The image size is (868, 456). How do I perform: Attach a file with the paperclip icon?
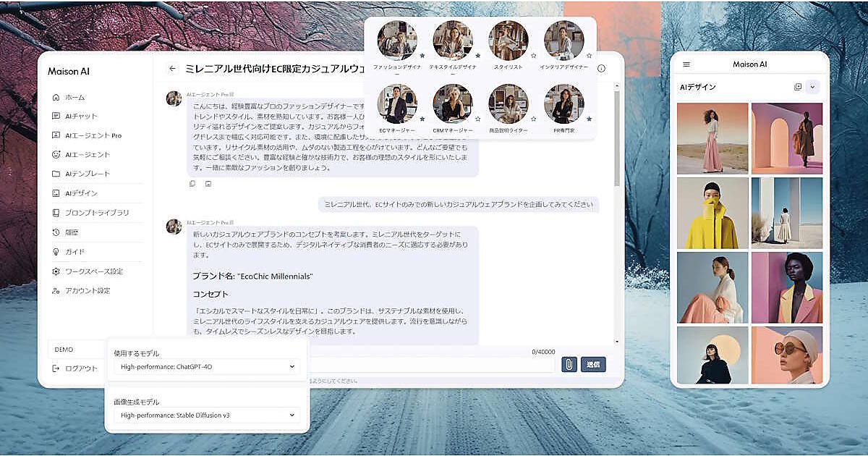click(569, 364)
